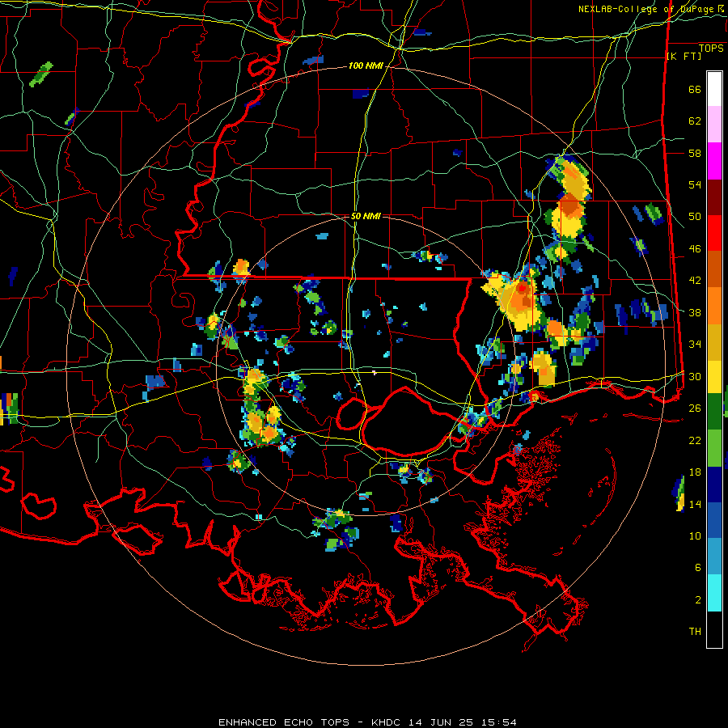Select the magenta legend swatch between 58 and 54
The image size is (728, 728).
click(x=714, y=161)
